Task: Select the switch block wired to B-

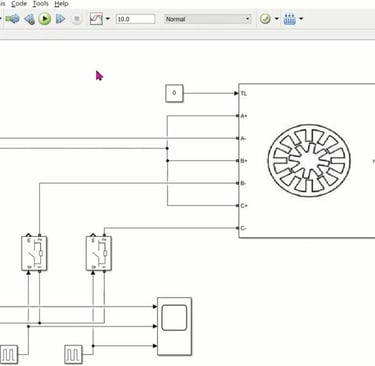Action: click(x=34, y=253)
